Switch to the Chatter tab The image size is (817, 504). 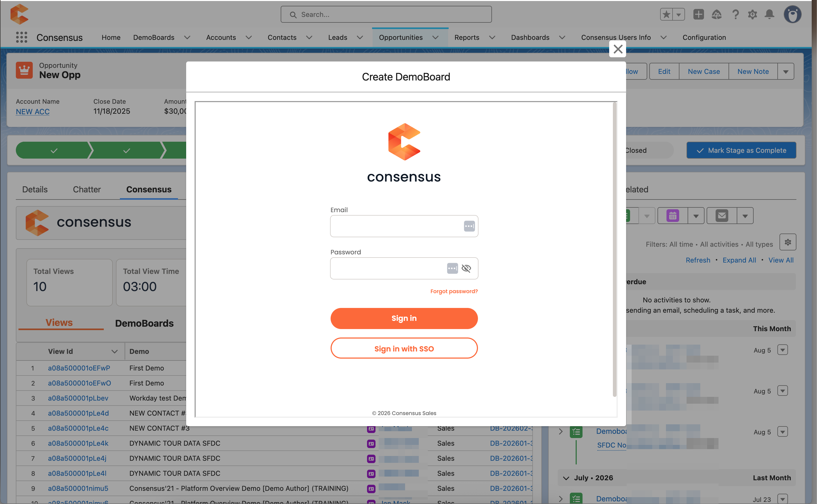click(x=87, y=189)
